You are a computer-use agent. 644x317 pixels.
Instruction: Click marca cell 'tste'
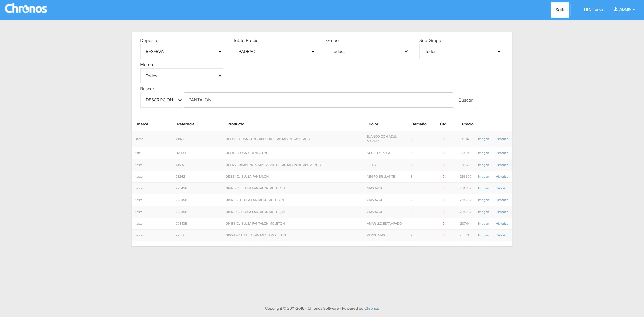point(138,153)
